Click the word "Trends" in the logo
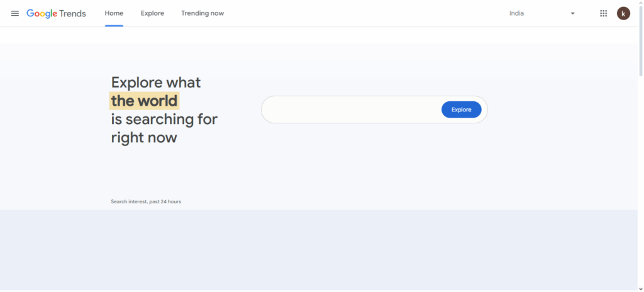Viewport: 644px width, 292px height. [x=72, y=13]
